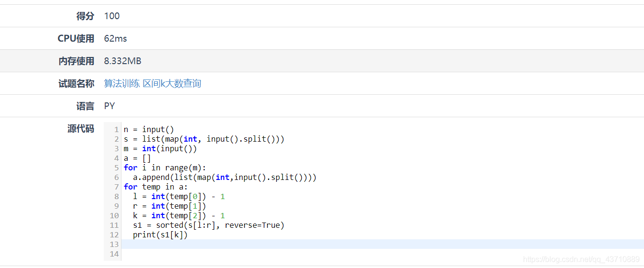Click line number 14 in the code gutter
Screen dimensions: 644x268
pos(114,254)
